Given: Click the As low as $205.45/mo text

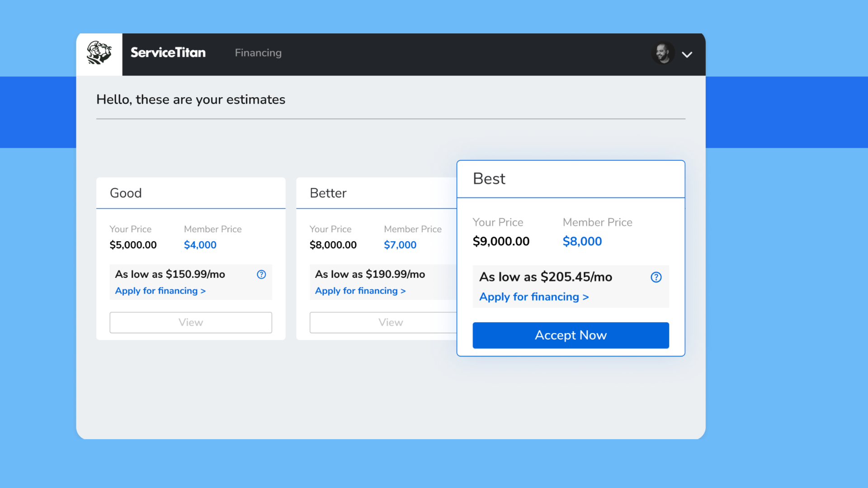Looking at the screenshot, I should click(x=546, y=277).
